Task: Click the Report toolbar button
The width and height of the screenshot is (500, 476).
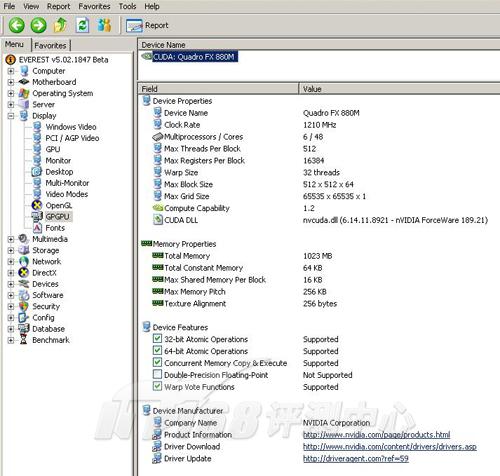Action: click(x=147, y=26)
